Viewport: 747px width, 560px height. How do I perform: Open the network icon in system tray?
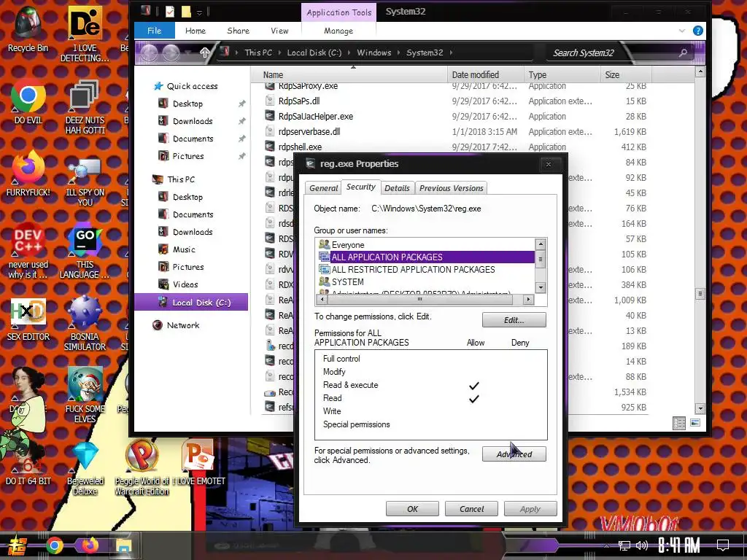624,545
